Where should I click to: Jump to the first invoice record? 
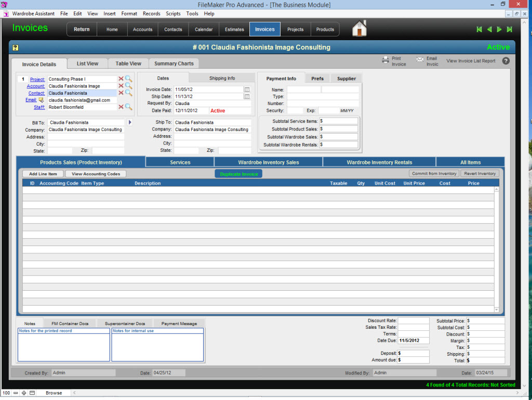[x=479, y=30]
